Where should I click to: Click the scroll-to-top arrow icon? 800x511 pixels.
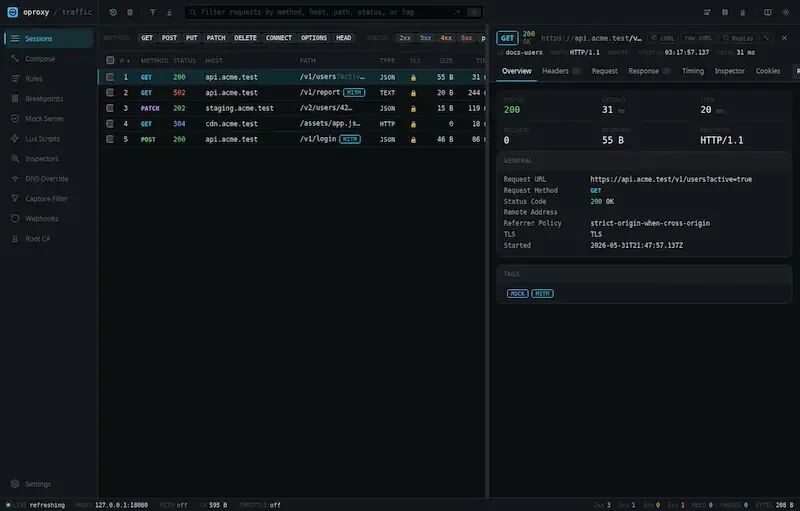tap(153, 12)
